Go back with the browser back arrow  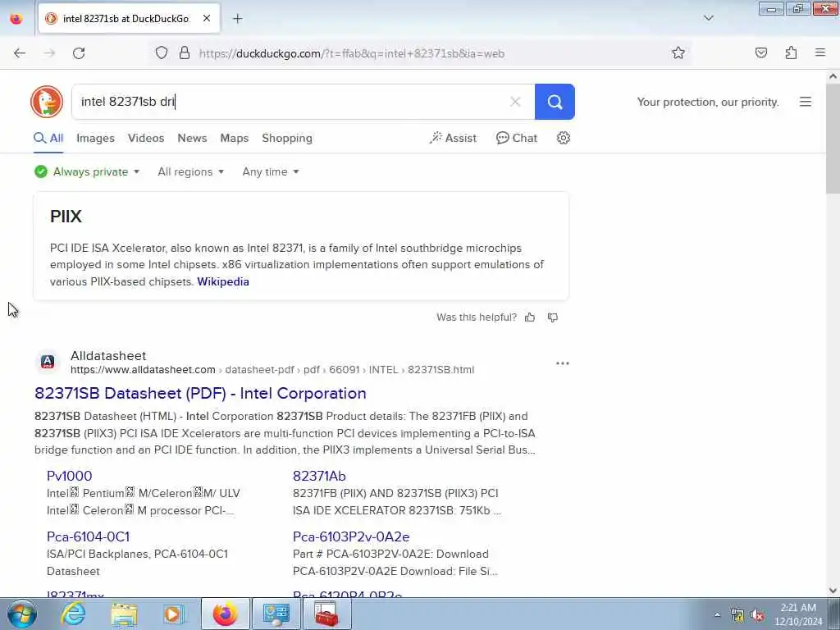(x=20, y=53)
